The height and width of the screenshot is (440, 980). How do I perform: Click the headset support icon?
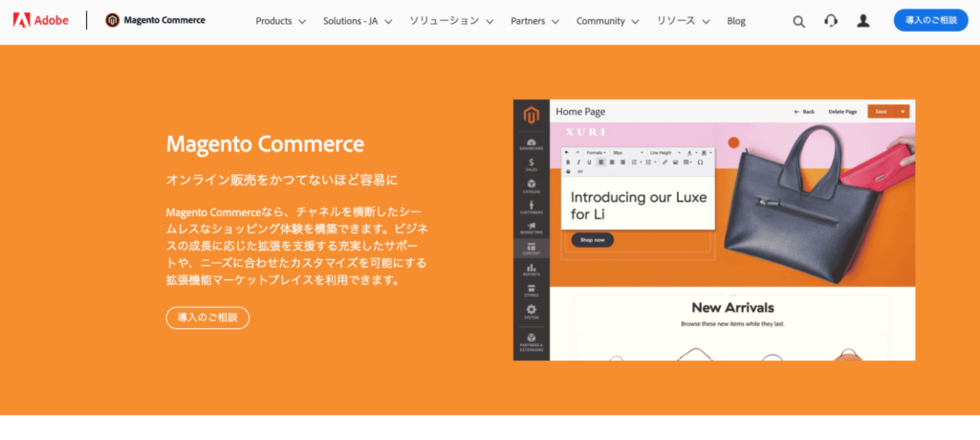(x=831, y=21)
